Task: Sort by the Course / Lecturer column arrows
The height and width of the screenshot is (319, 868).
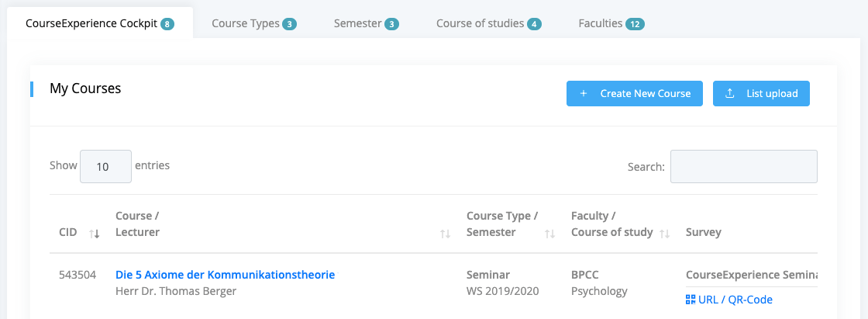Action: click(445, 234)
